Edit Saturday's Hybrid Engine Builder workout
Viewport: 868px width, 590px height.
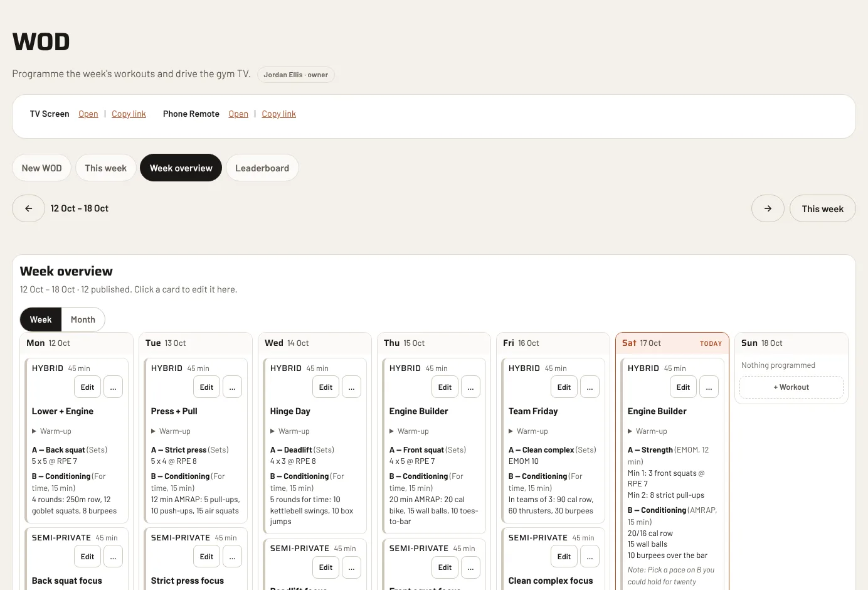coord(684,387)
